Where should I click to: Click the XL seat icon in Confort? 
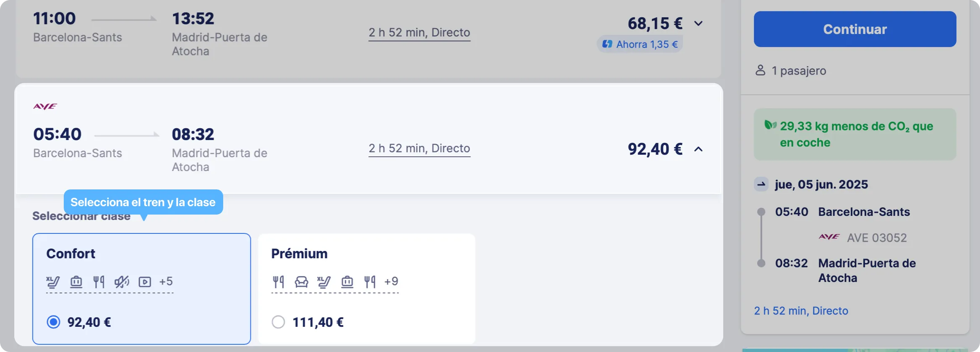(53, 282)
